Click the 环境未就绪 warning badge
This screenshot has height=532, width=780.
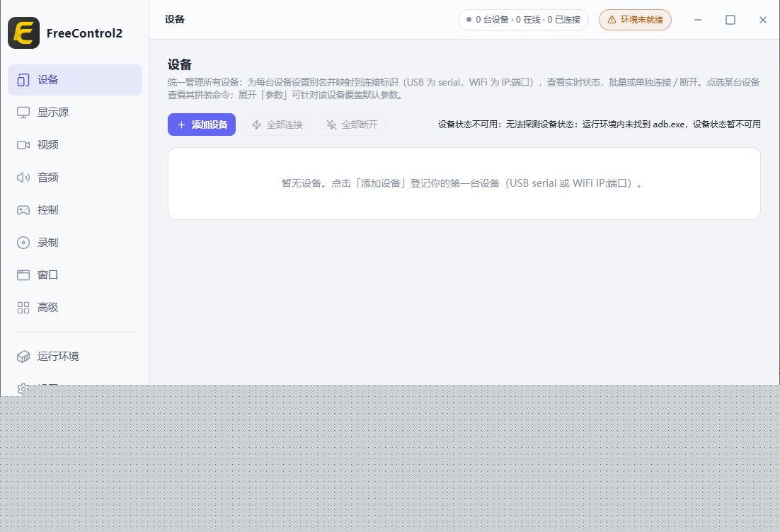635,20
